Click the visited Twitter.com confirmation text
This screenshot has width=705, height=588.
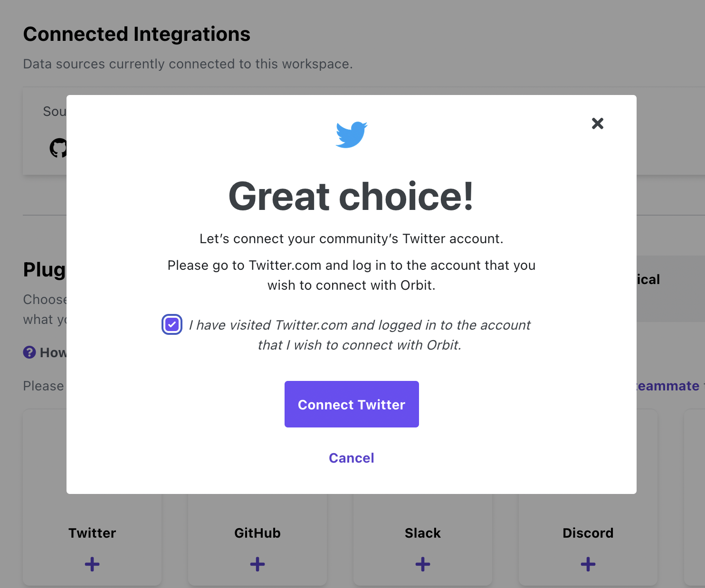pos(360,335)
